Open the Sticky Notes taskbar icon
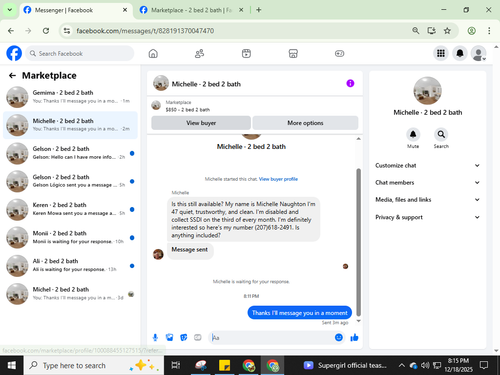Screen dimensions: 500x375 224,365
